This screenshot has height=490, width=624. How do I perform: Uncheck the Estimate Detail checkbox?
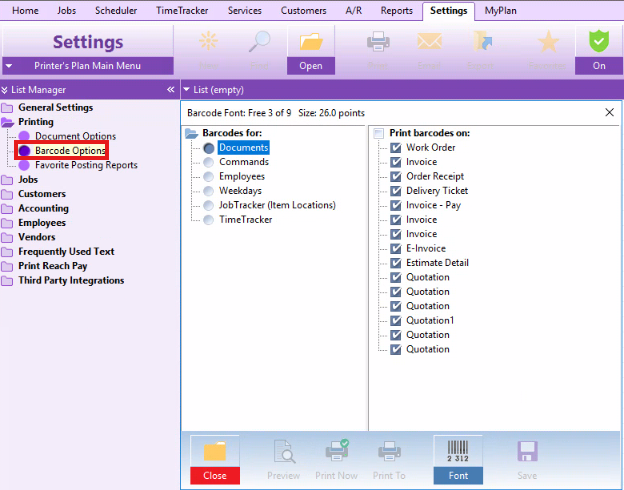396,263
